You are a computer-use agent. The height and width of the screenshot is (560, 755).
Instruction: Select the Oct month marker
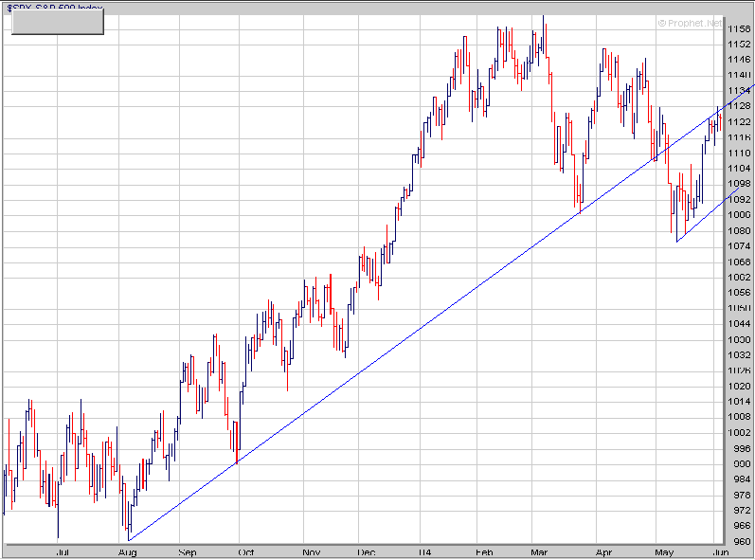246,552
